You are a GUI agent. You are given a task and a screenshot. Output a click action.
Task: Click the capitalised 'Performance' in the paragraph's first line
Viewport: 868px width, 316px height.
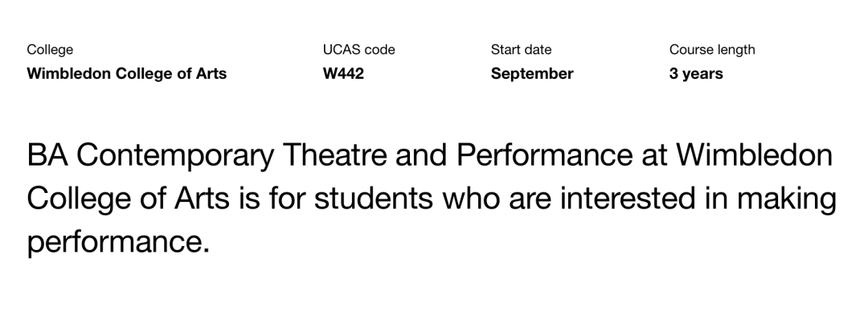point(544,155)
